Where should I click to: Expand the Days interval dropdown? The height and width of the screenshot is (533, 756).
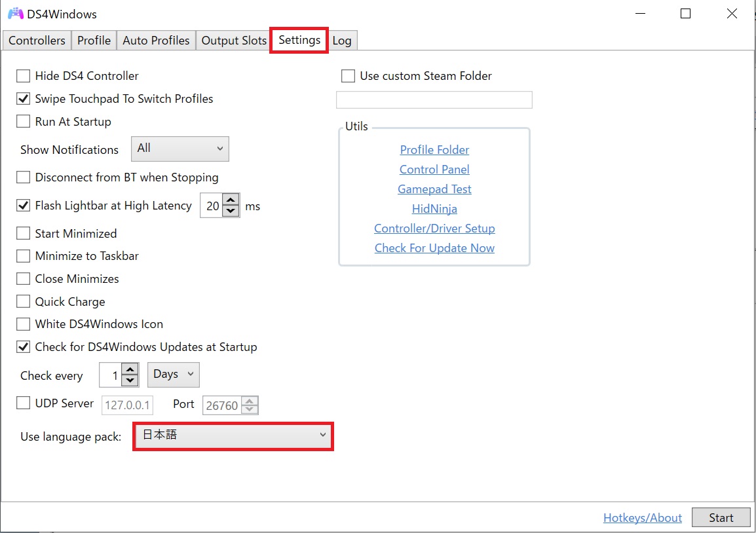174,375
